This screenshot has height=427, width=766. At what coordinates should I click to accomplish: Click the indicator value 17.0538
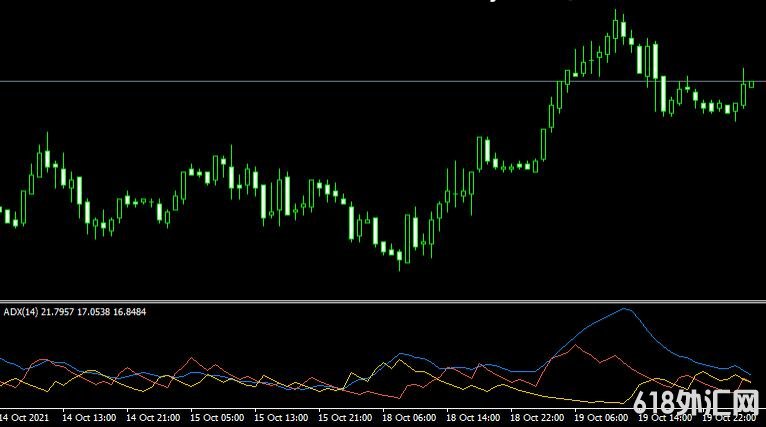[x=93, y=312]
